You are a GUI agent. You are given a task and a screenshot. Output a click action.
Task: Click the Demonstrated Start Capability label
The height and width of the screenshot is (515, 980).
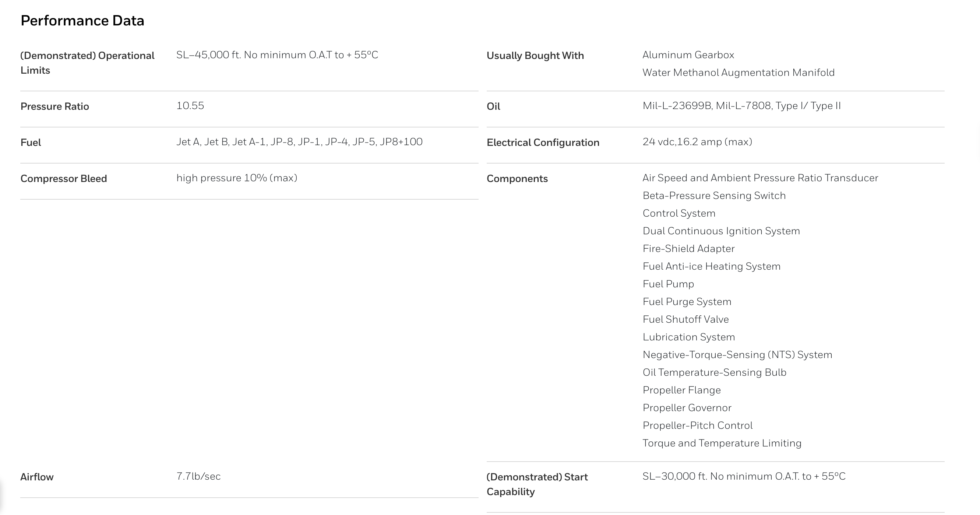click(537, 484)
